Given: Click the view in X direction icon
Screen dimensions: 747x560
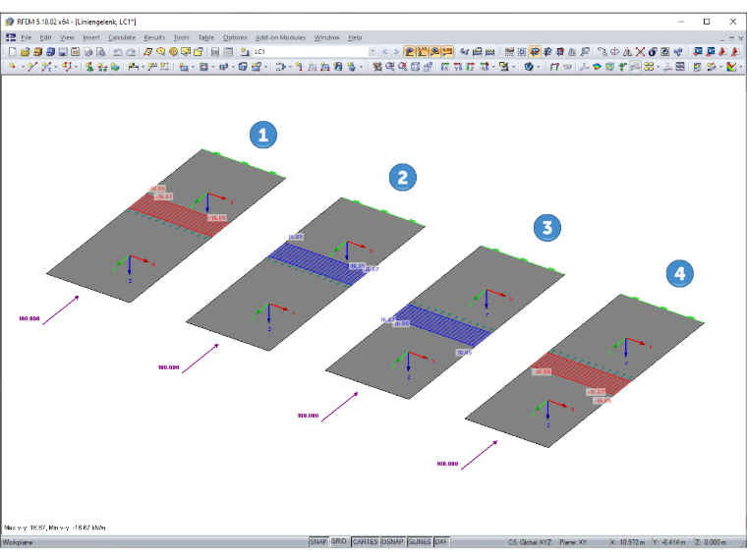Looking at the screenshot, I should [x=444, y=67].
